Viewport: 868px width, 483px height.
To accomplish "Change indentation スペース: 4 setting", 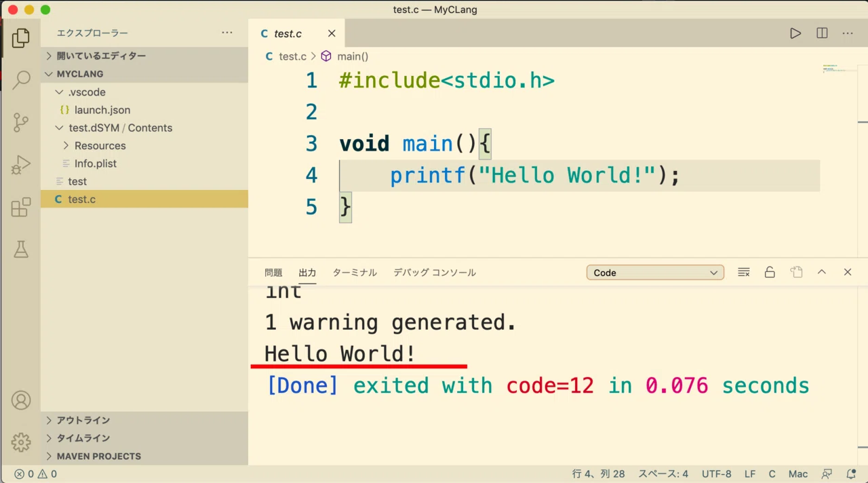I will coord(663,474).
